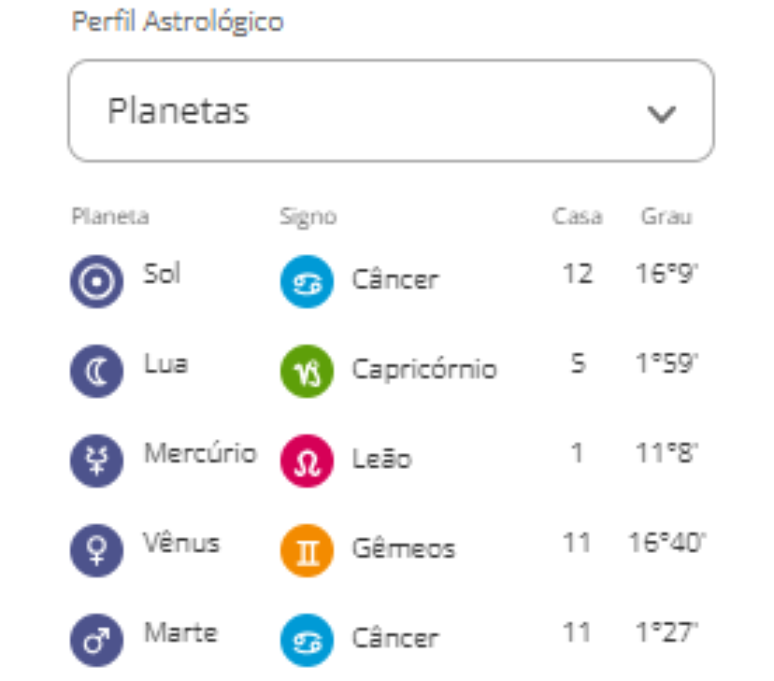
Task: Select the Capricórnio sign label
Action: click(424, 370)
